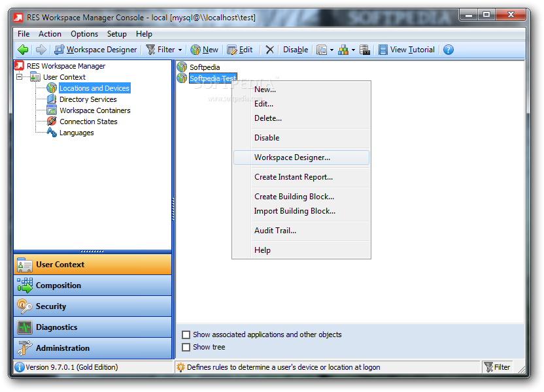544x392 pixels.
Task: Select Locations and Devices in the tree
Action: coord(94,88)
